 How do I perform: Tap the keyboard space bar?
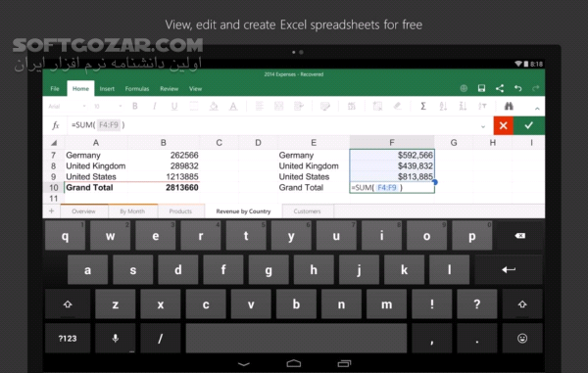tap(296, 339)
